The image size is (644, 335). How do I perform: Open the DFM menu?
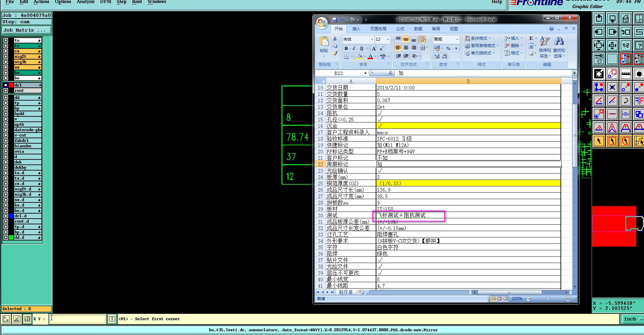click(x=106, y=2)
